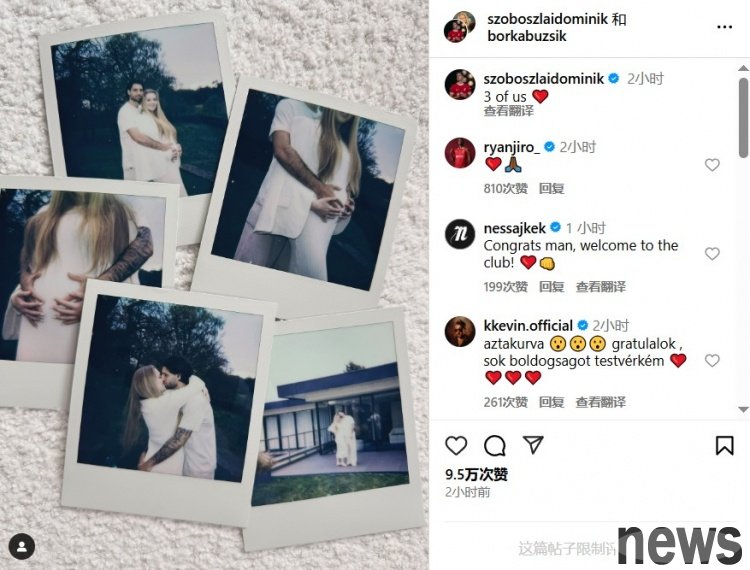750x570 pixels.
Task: Open the 9.5万 likes count
Action: (476, 474)
